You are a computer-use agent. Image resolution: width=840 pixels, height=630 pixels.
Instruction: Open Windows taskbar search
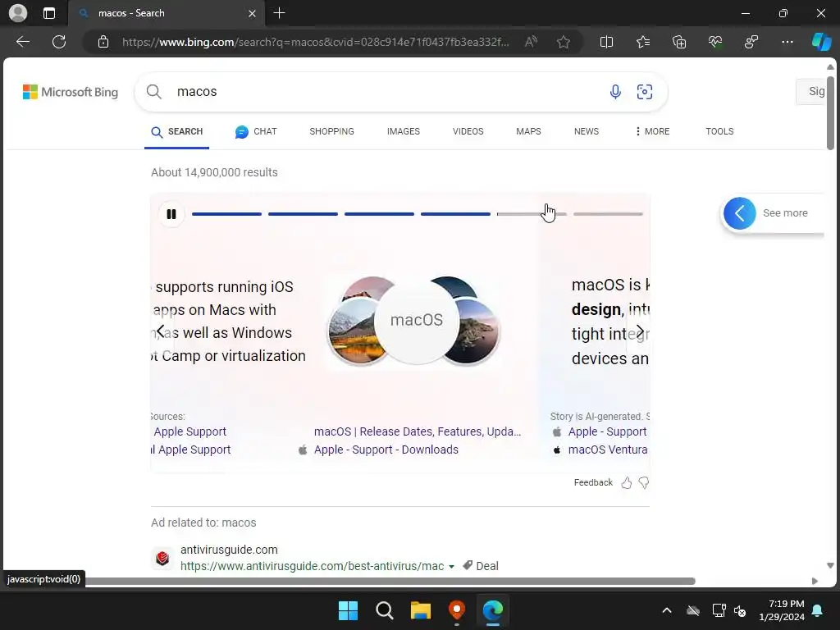point(384,610)
